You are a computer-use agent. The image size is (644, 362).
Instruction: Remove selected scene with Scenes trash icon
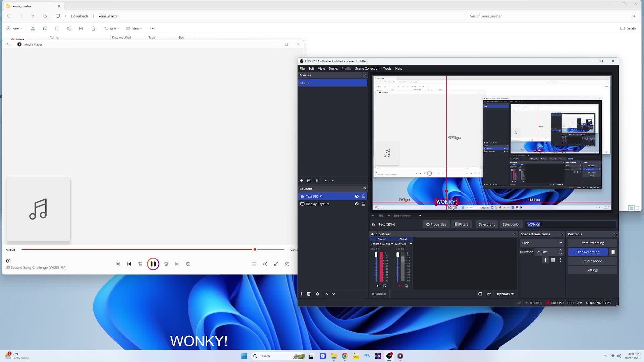tap(309, 180)
